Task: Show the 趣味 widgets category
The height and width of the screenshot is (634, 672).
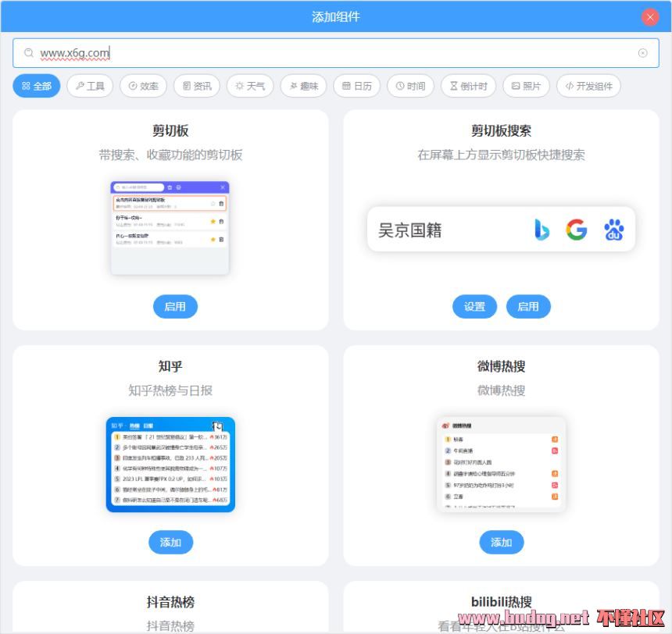Action: click(304, 86)
